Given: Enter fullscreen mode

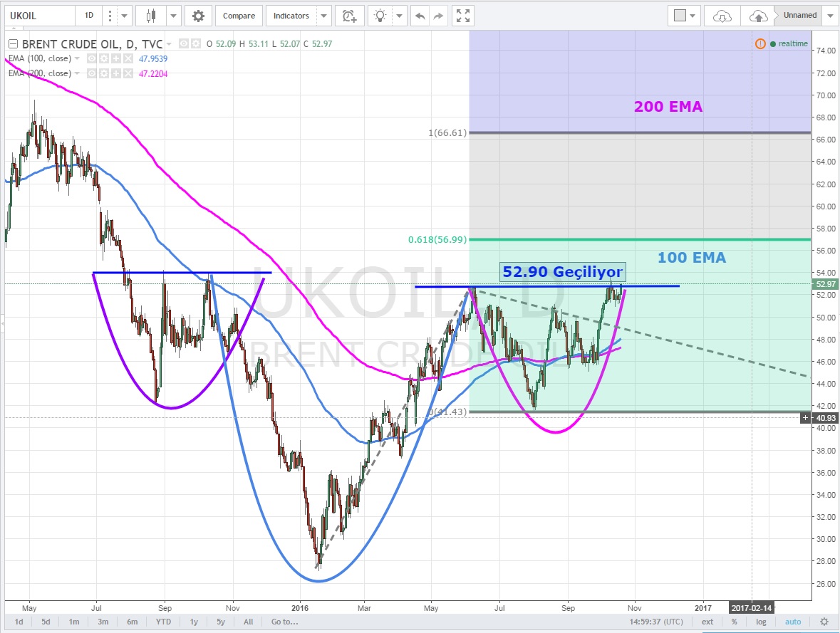Looking at the screenshot, I should click(x=462, y=16).
